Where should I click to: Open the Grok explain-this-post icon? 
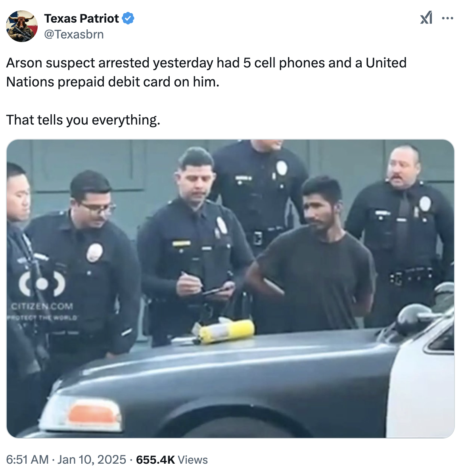tap(426, 18)
